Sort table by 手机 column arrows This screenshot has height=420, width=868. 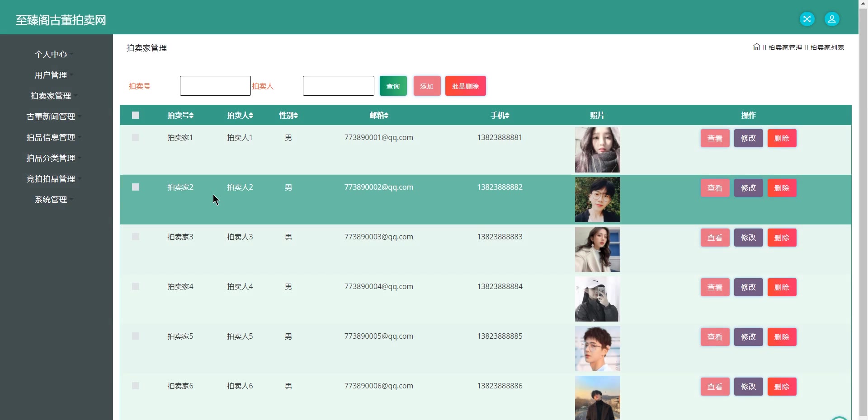[x=507, y=116]
